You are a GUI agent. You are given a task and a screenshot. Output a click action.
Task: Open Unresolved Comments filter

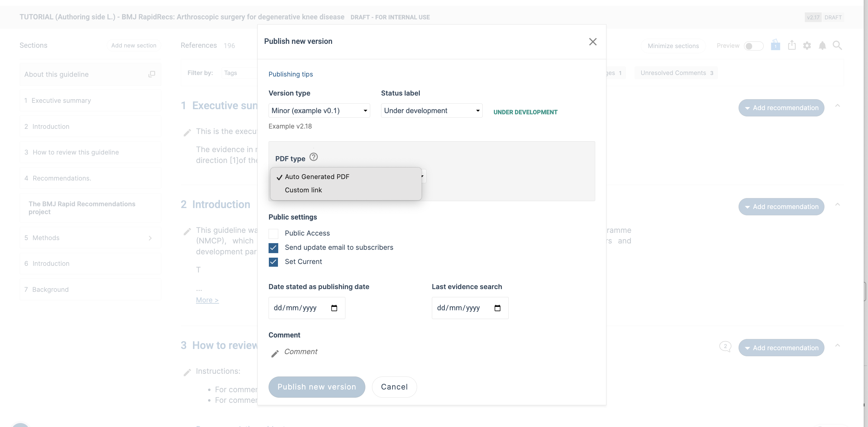[x=676, y=73]
